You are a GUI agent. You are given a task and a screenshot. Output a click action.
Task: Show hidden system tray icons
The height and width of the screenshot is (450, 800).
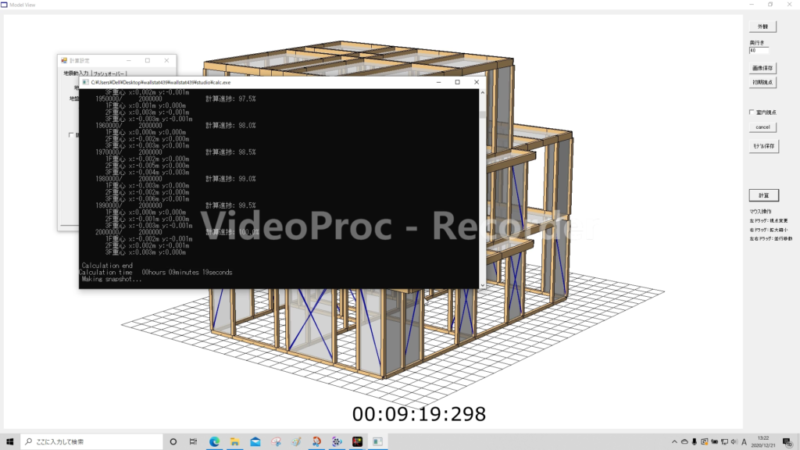click(674, 442)
